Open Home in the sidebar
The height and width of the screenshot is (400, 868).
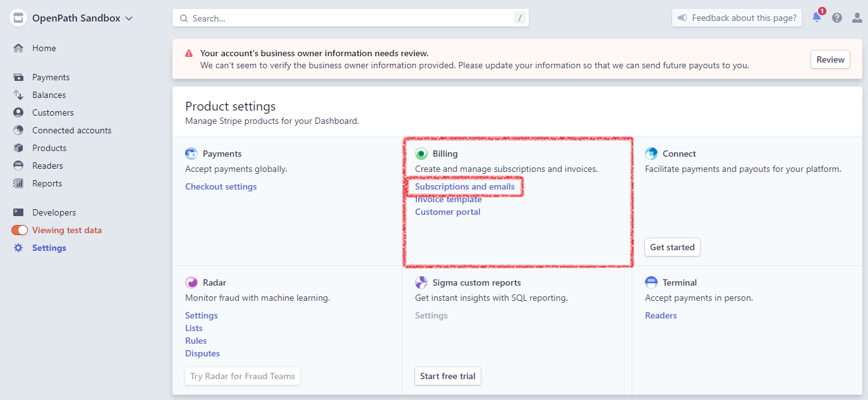point(44,48)
